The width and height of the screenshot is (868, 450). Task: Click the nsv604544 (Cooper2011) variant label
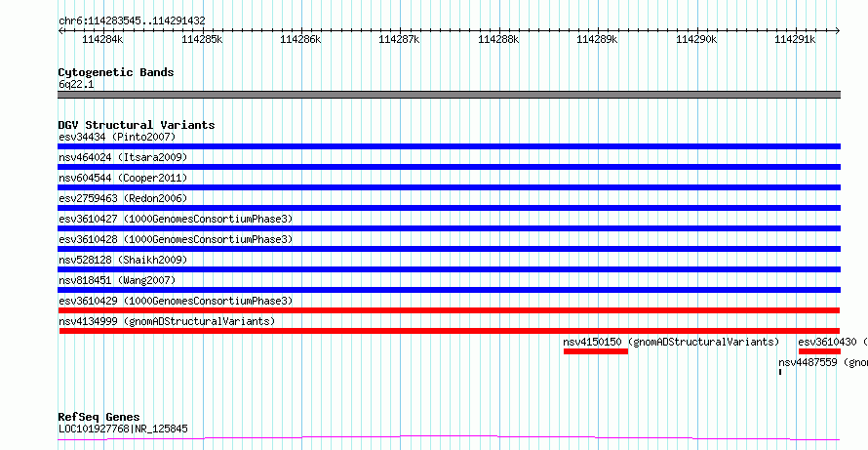coord(123,178)
